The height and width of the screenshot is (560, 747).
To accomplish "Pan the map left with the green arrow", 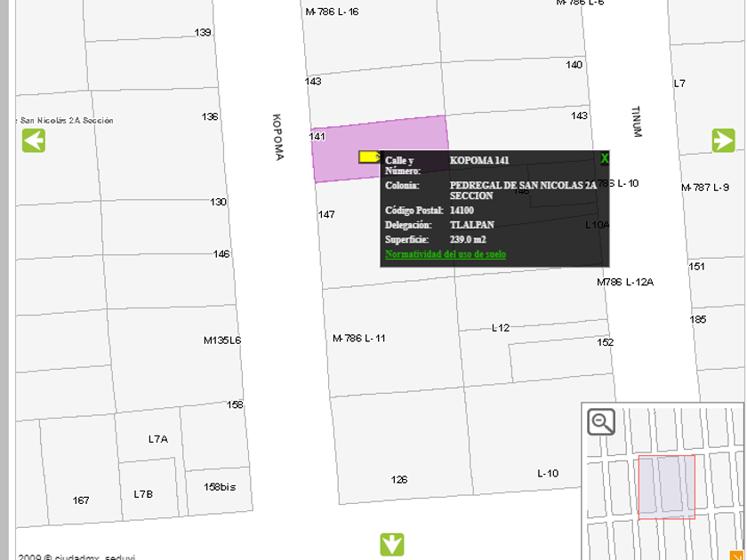I will pyautogui.click(x=34, y=140).
